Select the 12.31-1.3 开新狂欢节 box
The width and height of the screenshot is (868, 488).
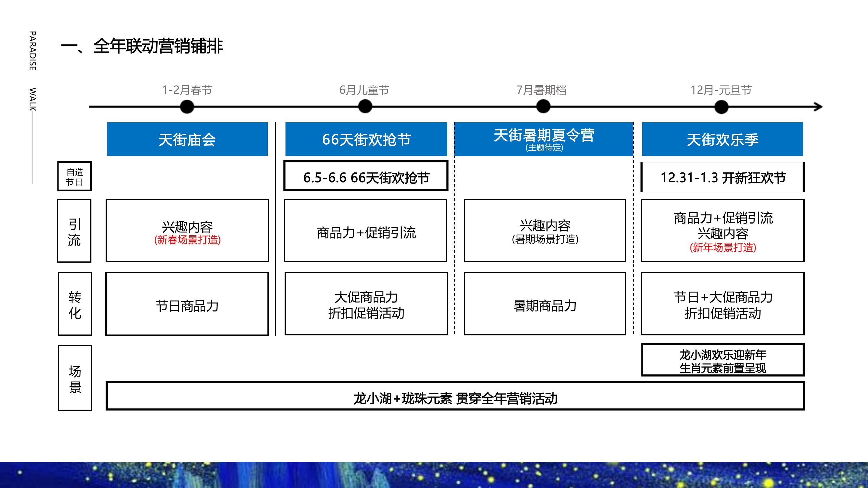click(722, 177)
